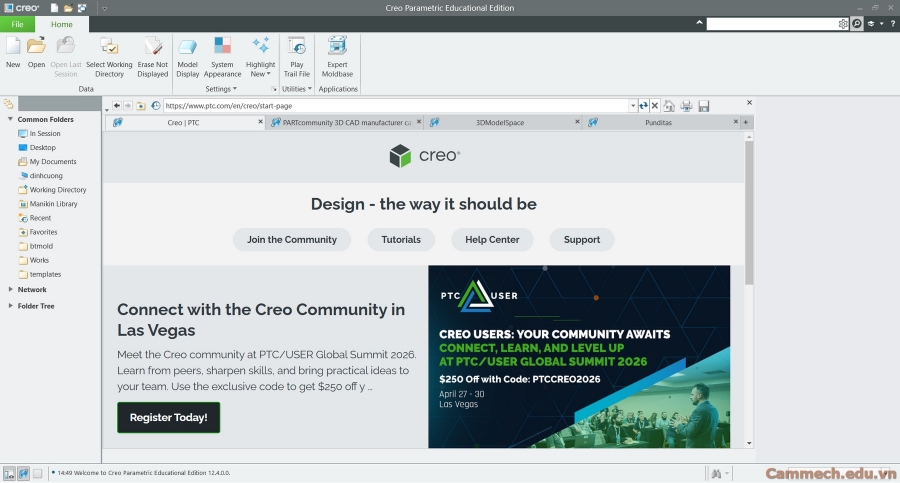
Task: Expand the Folder Tree section
Action: tap(10, 306)
